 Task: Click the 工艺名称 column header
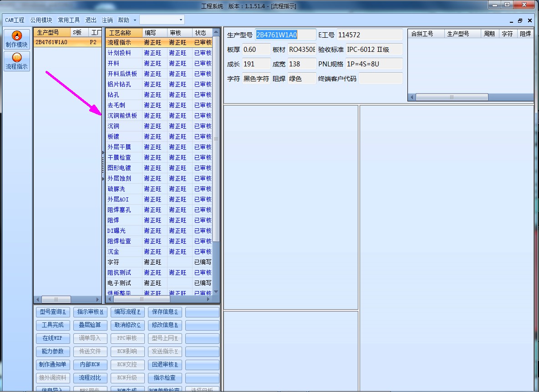coord(124,33)
